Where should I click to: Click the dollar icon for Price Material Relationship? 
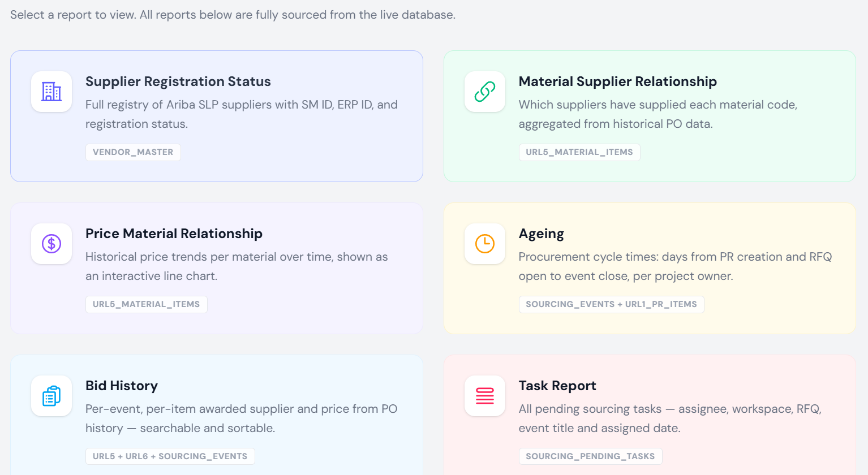51,244
